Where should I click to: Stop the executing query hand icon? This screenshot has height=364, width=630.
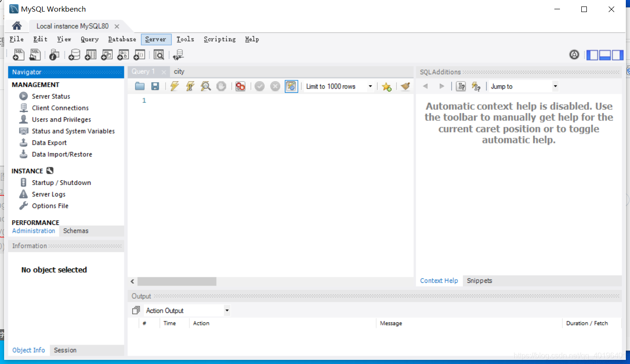click(221, 86)
